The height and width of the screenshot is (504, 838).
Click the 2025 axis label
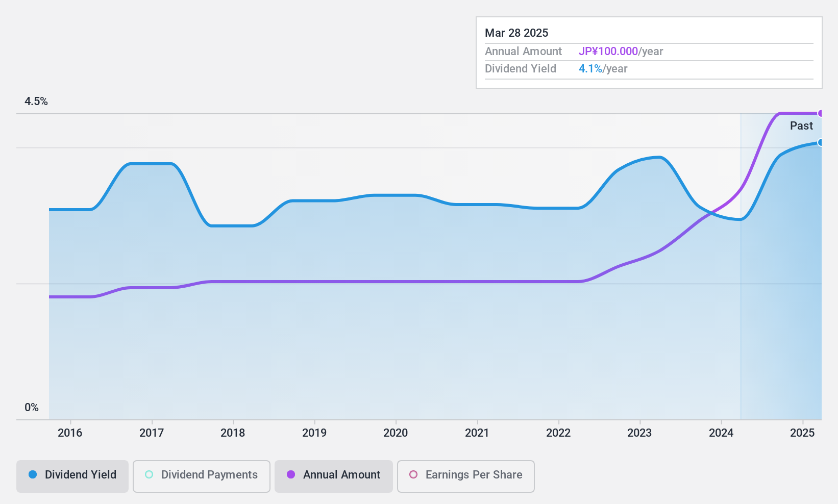[x=802, y=433]
